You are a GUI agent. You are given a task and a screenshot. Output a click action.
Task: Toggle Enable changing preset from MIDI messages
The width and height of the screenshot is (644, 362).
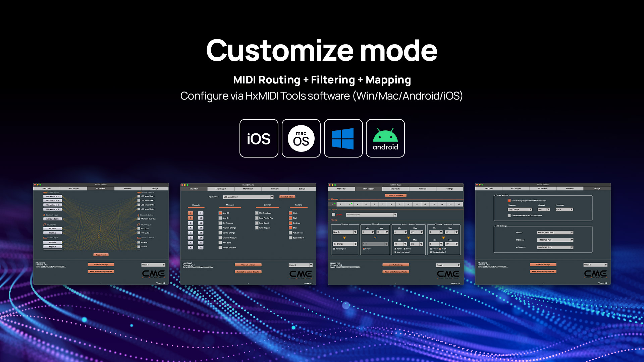click(x=509, y=200)
